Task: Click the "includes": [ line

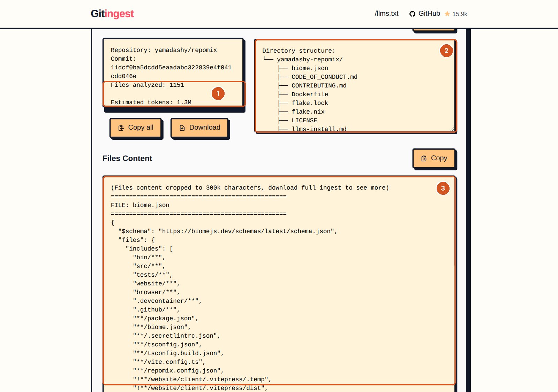Action: (x=149, y=249)
